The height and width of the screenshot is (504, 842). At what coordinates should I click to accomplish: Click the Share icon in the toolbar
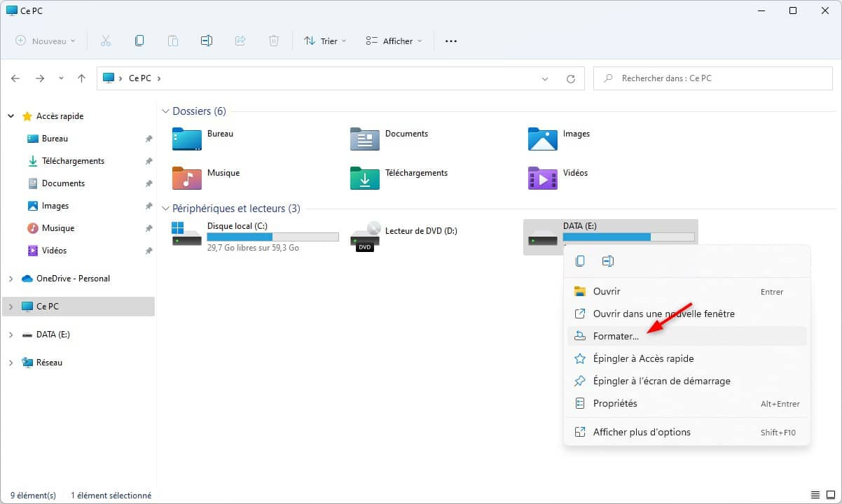pyautogui.click(x=240, y=41)
